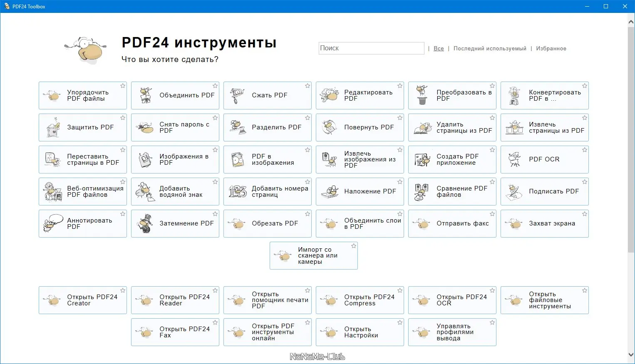Launch the Сравнение PDF файлов icon
The height and width of the screenshot is (364, 635).
[x=422, y=192]
